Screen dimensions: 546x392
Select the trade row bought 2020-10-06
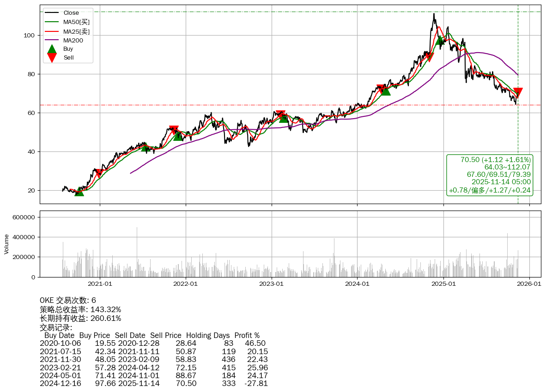coord(152,343)
